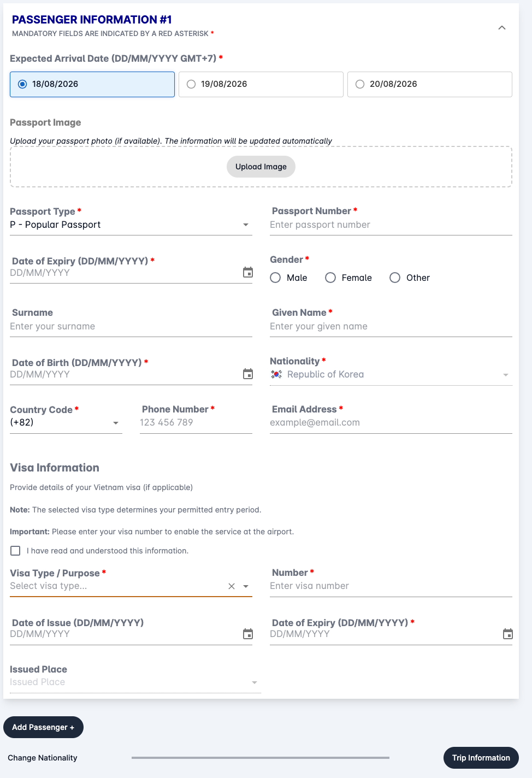This screenshot has width=532, height=778.
Task: Select Female gender option
Action: (x=348, y=278)
